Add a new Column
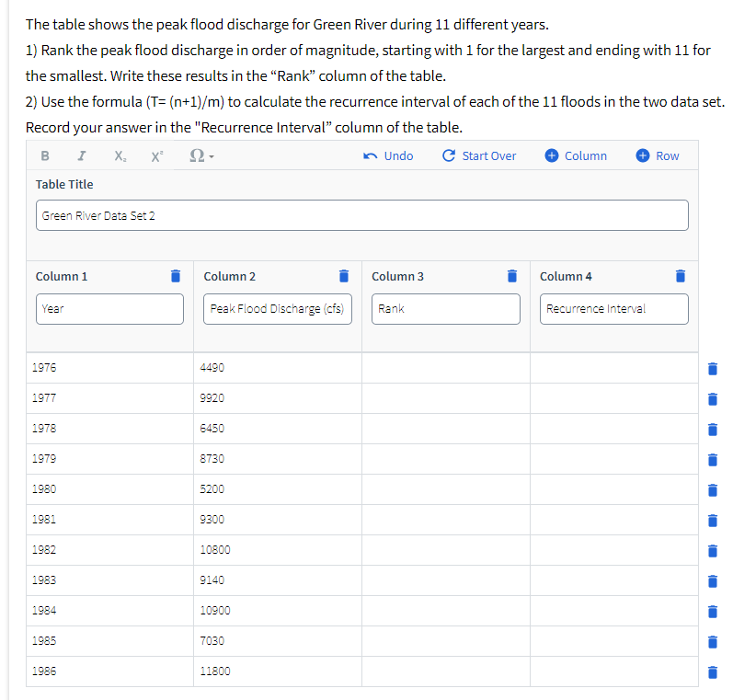This screenshot has width=733, height=700. click(x=576, y=155)
